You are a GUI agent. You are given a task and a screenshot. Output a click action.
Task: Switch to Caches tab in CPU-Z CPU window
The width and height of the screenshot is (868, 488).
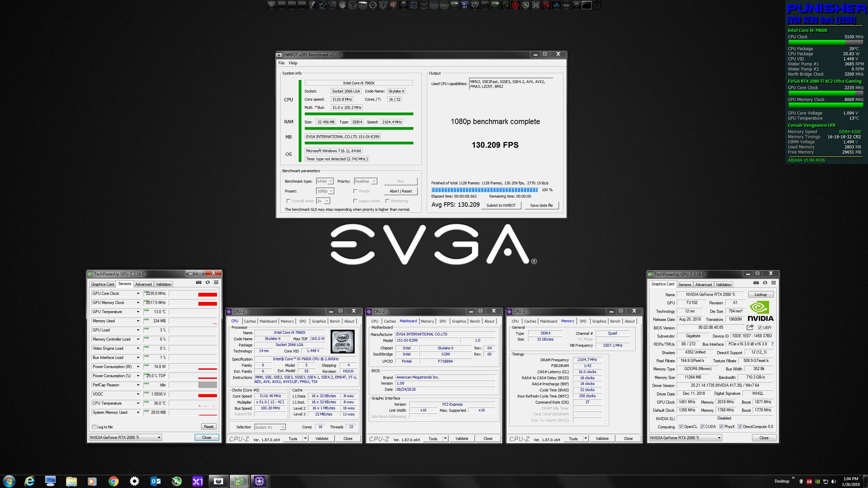[250, 321]
